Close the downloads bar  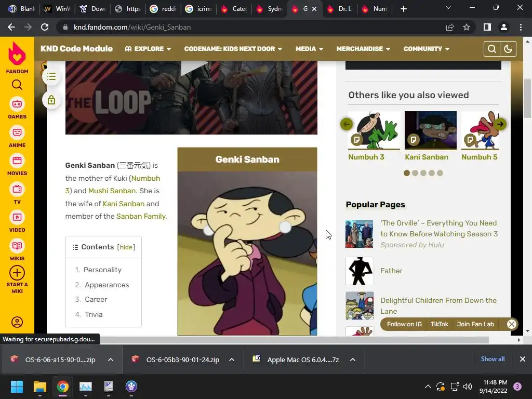point(523,359)
